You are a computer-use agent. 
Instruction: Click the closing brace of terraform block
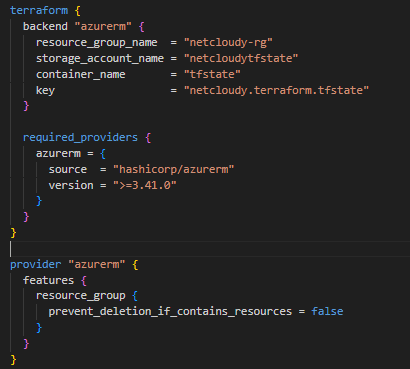(x=13, y=233)
